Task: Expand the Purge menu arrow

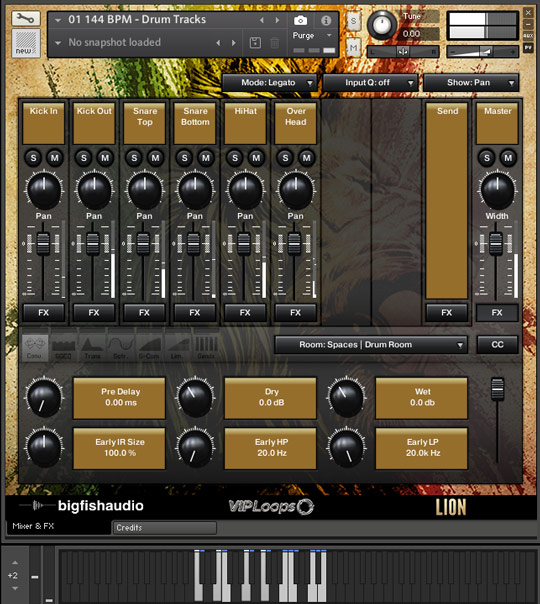Action: pos(329,35)
